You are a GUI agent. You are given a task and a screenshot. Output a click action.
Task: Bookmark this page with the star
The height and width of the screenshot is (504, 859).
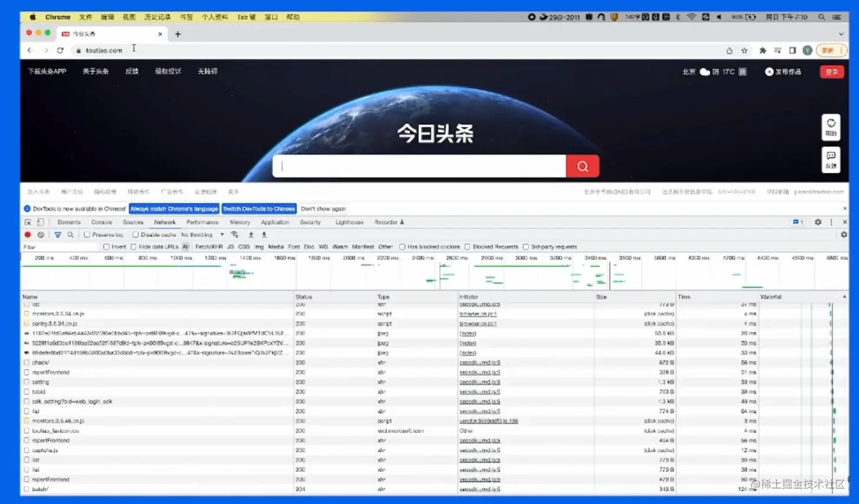744,51
